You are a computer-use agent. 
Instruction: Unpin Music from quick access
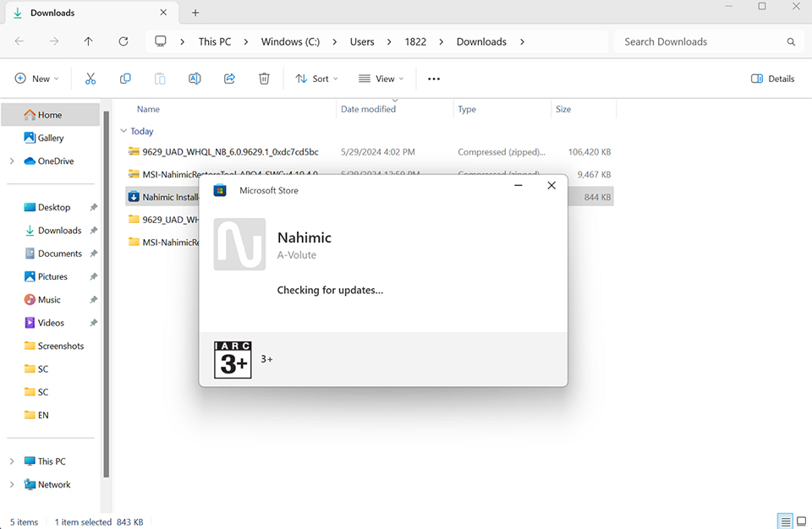pos(94,300)
